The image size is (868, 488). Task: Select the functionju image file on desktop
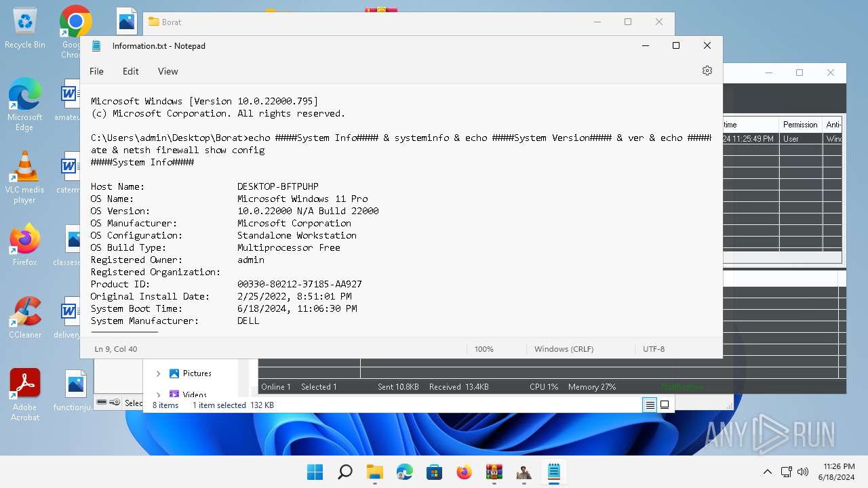click(x=75, y=390)
